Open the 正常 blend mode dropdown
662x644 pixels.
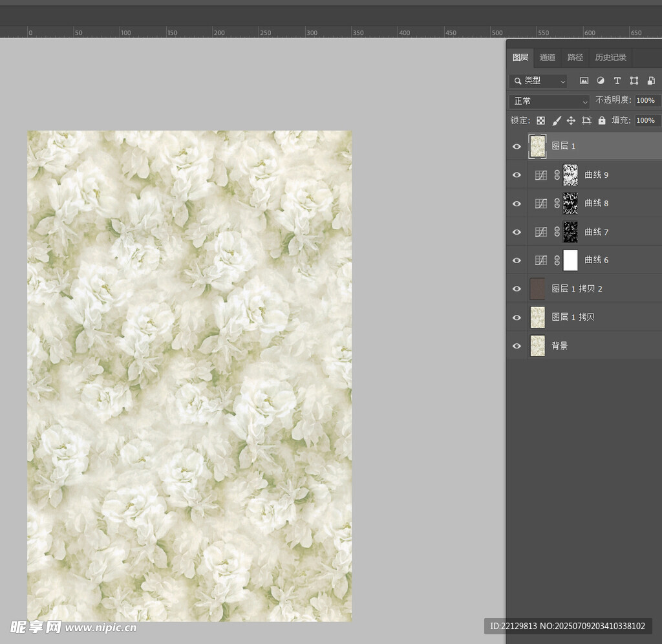pos(550,101)
